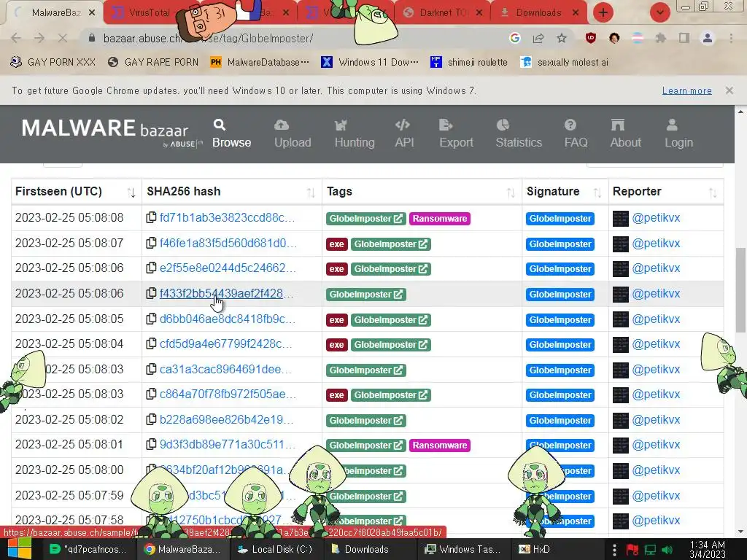Click GlobeImposter signature badge in e2f55e8e row
Viewport: 747px width, 560px height.
coord(560,268)
